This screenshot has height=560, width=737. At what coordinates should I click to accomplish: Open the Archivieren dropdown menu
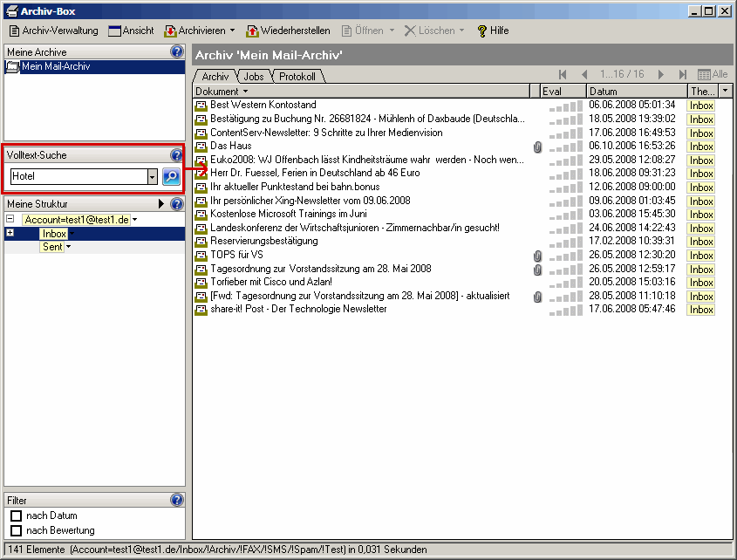pos(232,31)
